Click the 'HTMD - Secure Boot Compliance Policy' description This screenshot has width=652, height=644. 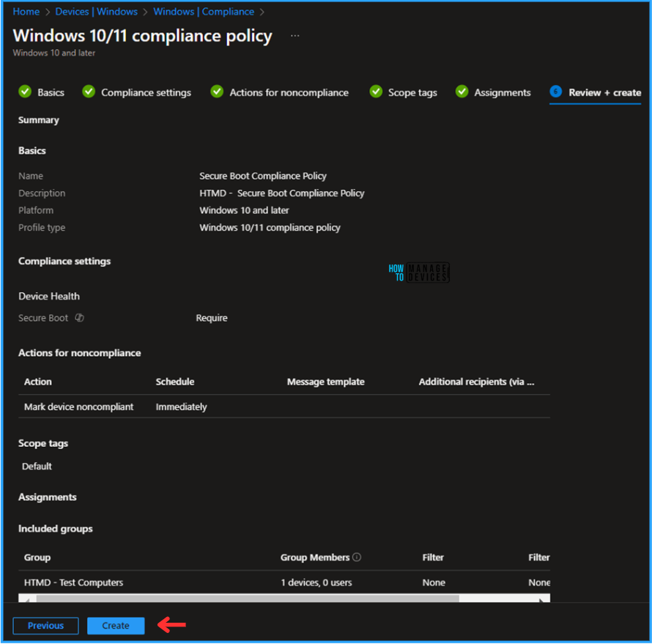[281, 193]
